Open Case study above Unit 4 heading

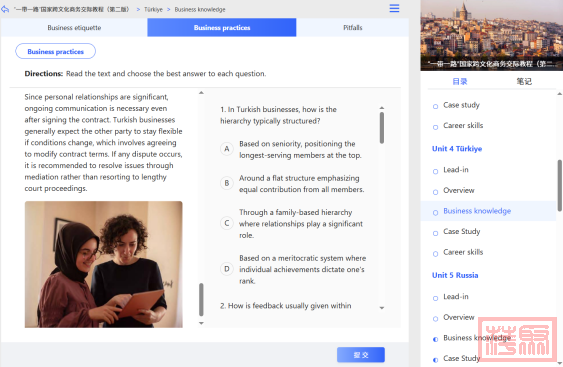461,105
